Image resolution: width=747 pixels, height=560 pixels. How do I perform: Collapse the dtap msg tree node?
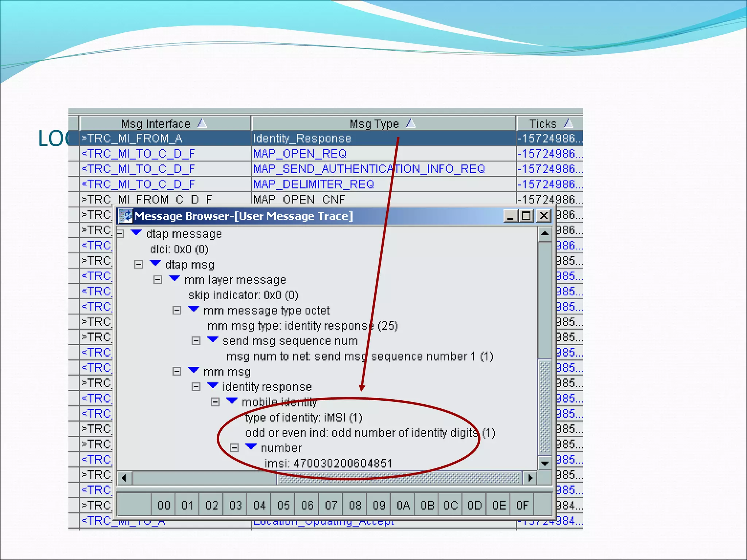point(139,264)
